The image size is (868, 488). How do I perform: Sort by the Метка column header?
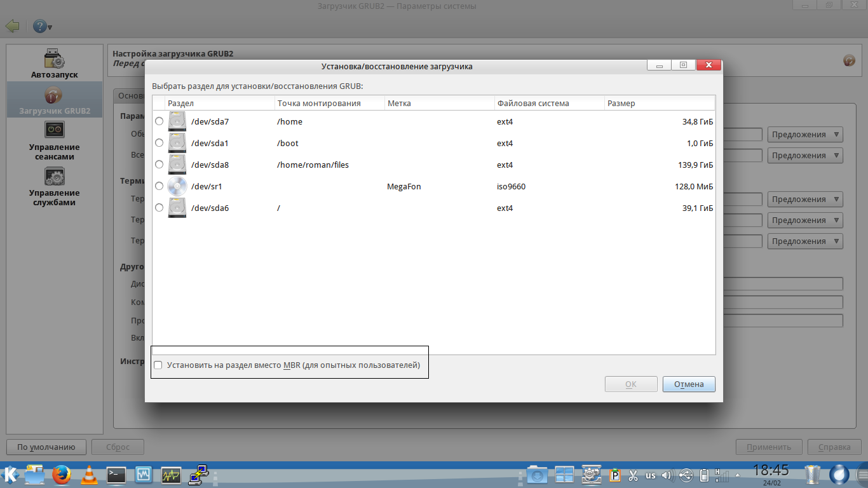click(x=440, y=103)
